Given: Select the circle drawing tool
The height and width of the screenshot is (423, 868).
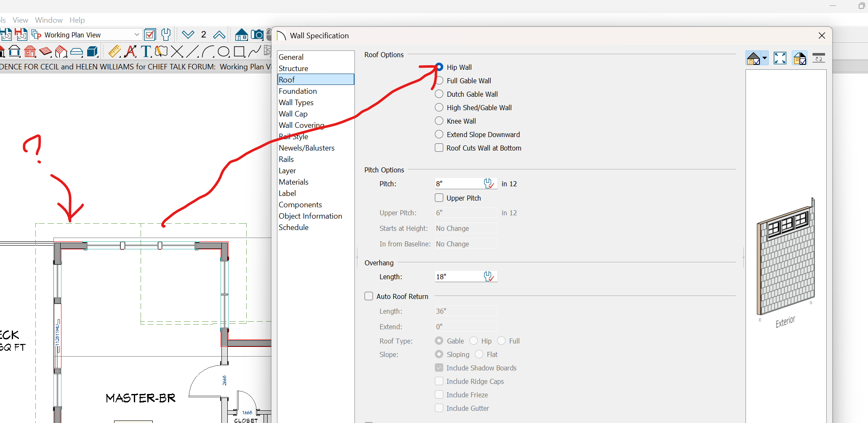Looking at the screenshot, I should pyautogui.click(x=224, y=51).
